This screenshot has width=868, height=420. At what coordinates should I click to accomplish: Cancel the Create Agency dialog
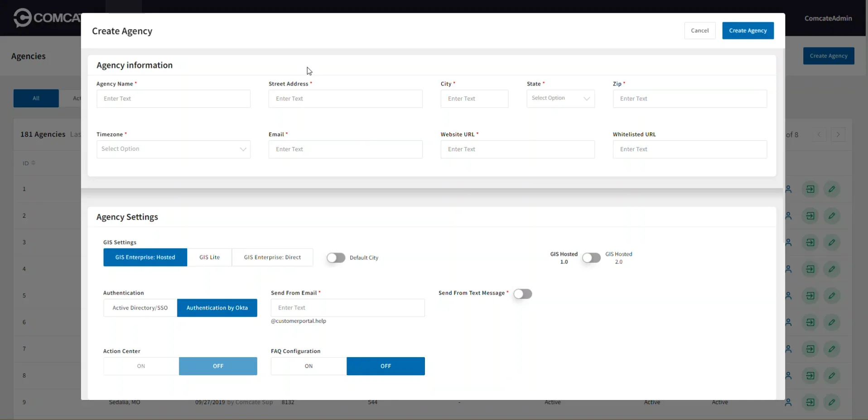[x=700, y=30]
